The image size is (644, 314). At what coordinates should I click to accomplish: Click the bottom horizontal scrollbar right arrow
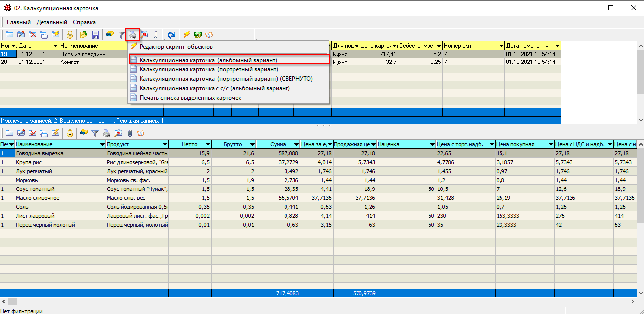[634, 301]
